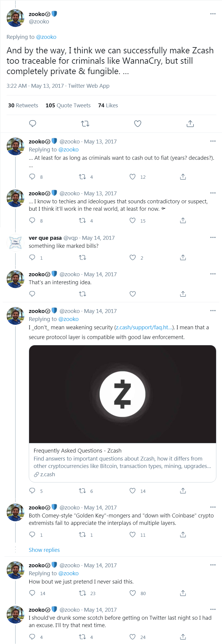Open more options on ver que pasa's reply
Screen dimensions: 222x644
click(213, 237)
